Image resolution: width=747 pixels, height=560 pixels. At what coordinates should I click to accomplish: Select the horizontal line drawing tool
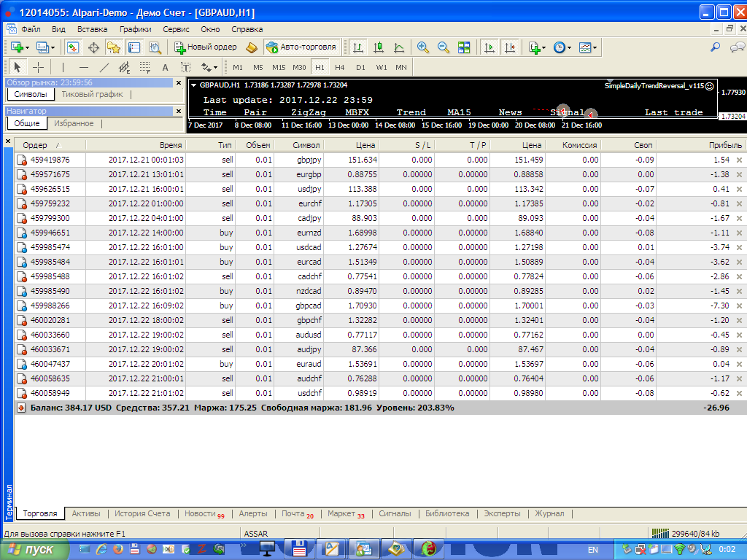click(x=83, y=67)
